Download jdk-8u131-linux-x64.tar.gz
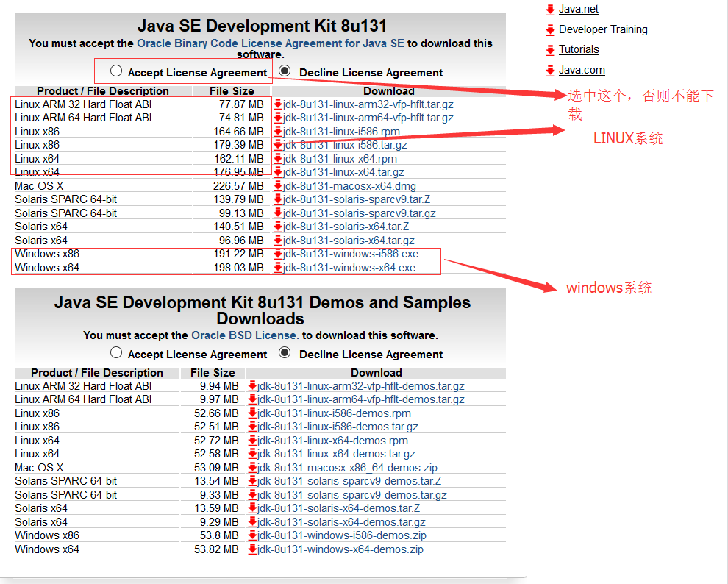 click(x=343, y=172)
